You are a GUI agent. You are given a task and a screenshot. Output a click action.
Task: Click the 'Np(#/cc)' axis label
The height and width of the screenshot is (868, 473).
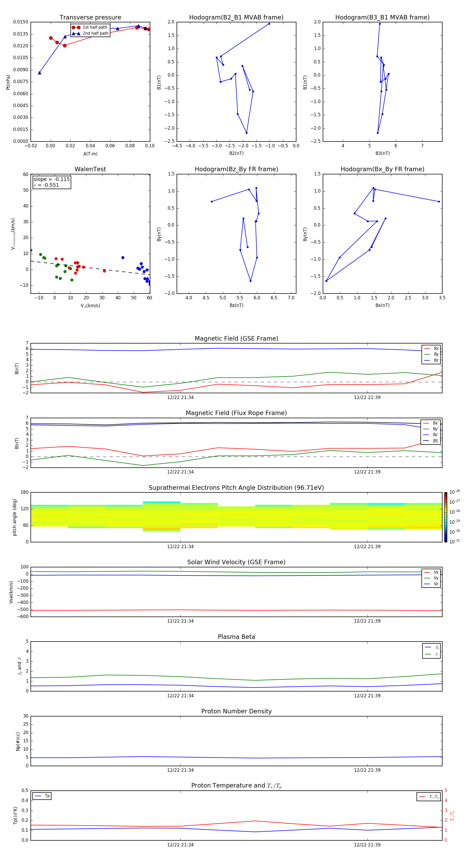tap(18, 741)
